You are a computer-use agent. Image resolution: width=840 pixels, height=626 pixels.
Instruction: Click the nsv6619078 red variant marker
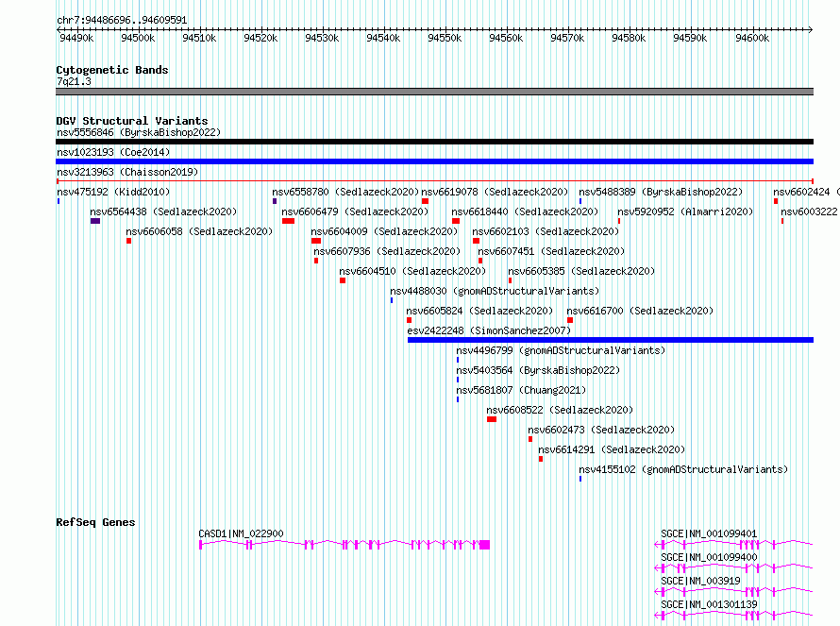click(x=425, y=201)
